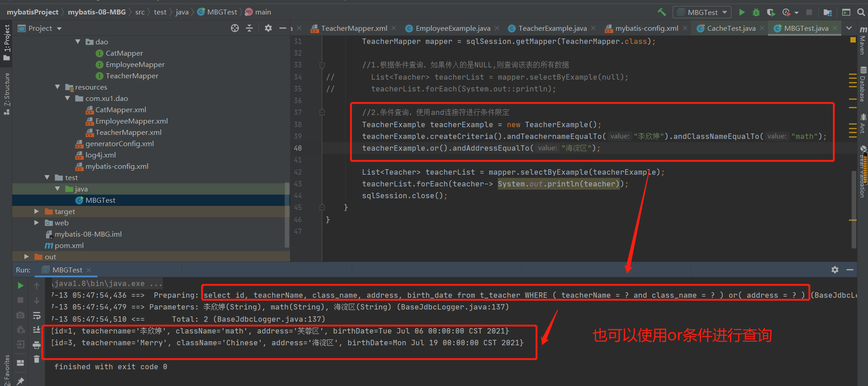Click the main method breadcrumb
This screenshot has height=386, width=868.
pos(258,12)
